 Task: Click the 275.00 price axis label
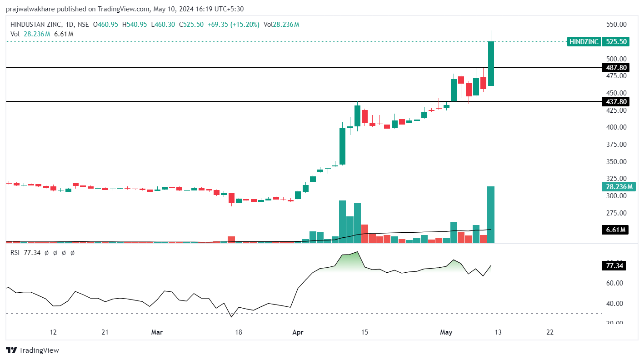(x=616, y=213)
